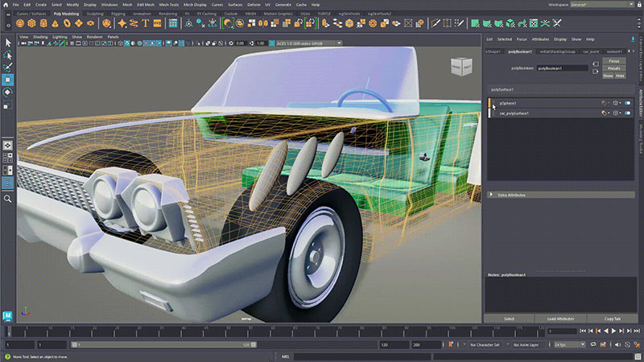The width and height of the screenshot is (644, 362).
Task: Toggle car_polySurface1 boolean input enable switch
Action: (x=628, y=113)
